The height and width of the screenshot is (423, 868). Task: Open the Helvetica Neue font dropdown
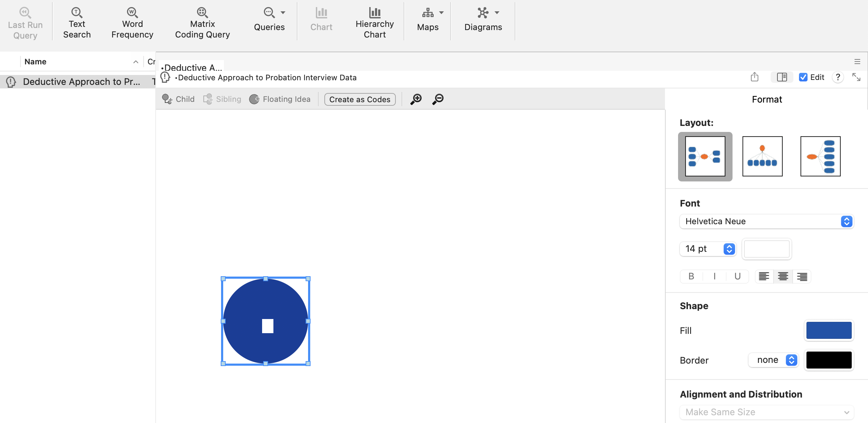(x=766, y=221)
